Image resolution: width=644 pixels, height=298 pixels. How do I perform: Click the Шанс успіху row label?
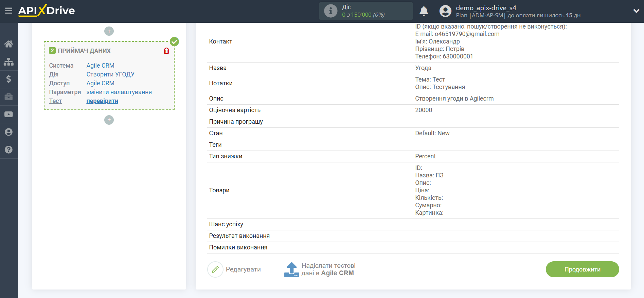coord(226,224)
